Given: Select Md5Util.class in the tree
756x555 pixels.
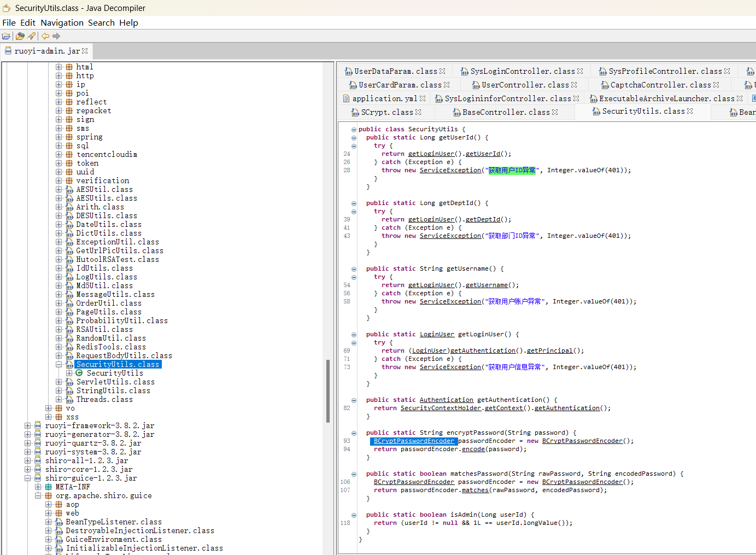Looking at the screenshot, I should (104, 285).
